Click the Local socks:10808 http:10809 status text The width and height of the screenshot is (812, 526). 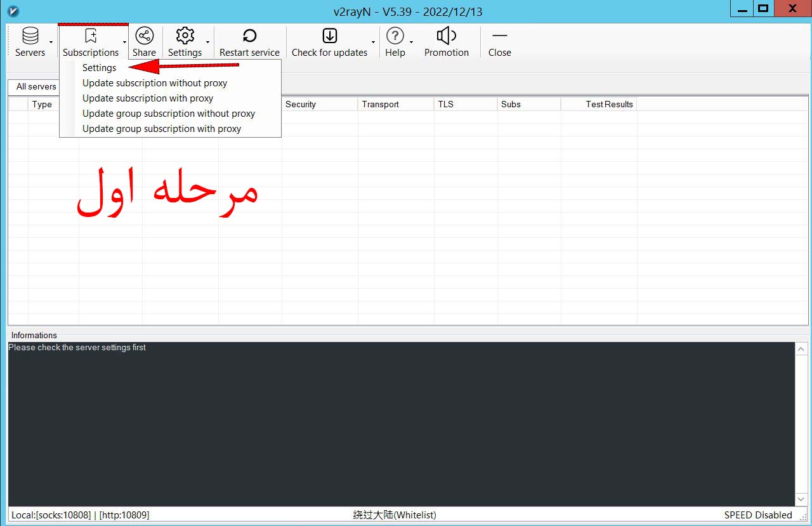81,515
